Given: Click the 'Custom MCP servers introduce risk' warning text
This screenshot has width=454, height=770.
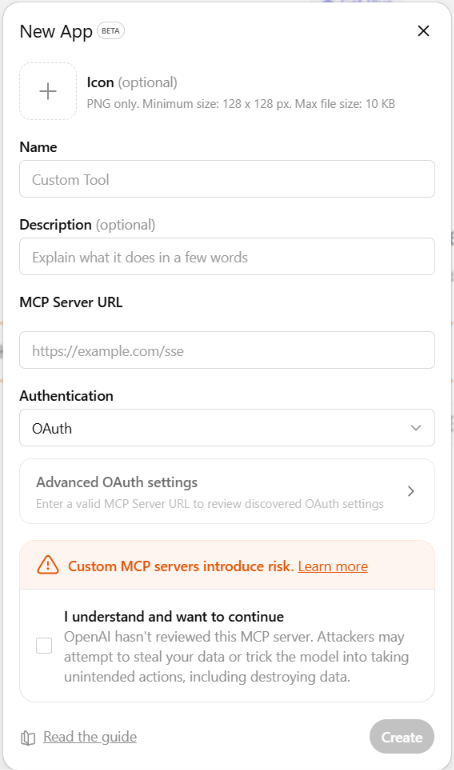Looking at the screenshot, I should tap(181, 566).
